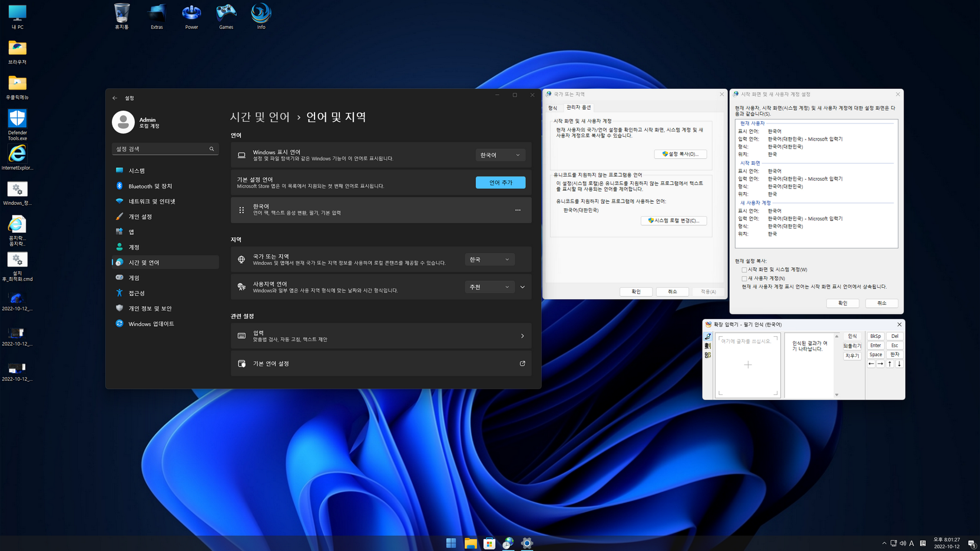
Task: Open the 앱 category in sidebar
Action: [165, 232]
